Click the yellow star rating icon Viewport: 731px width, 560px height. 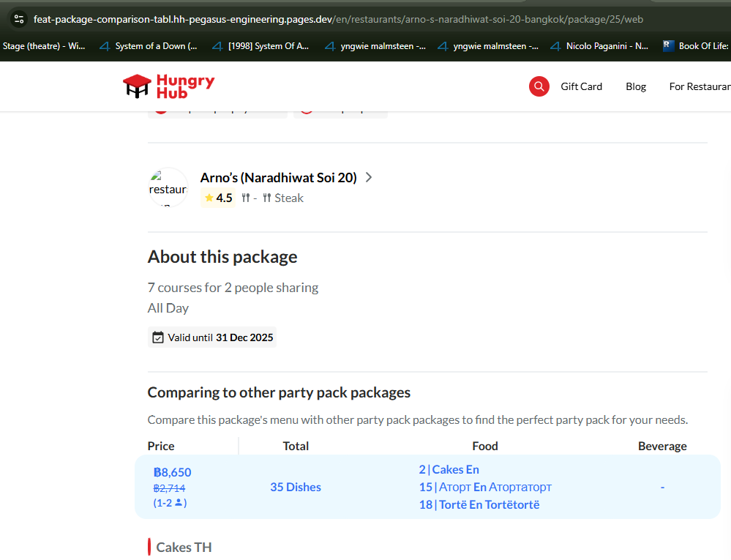[x=209, y=198]
